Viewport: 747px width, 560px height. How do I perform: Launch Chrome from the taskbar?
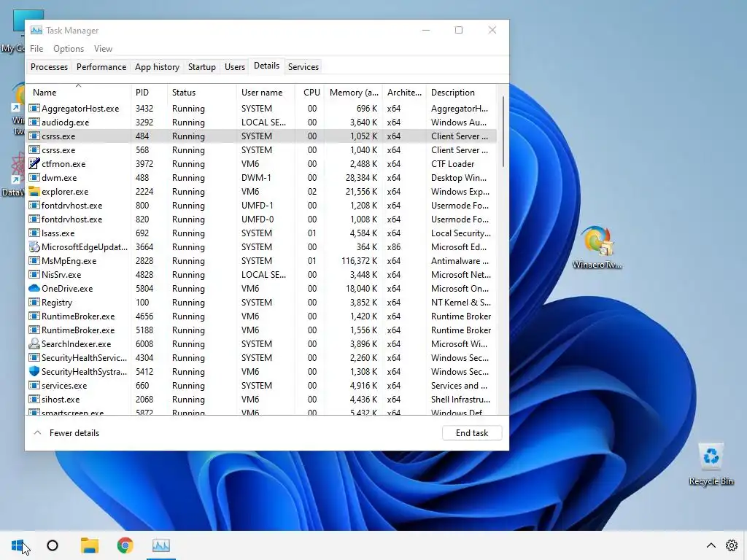tap(125, 545)
